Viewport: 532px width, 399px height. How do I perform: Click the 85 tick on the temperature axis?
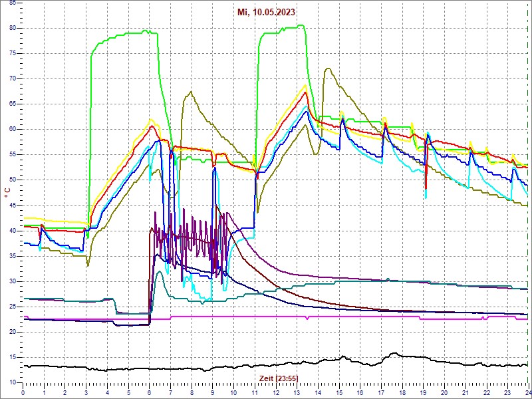pos(12,3)
